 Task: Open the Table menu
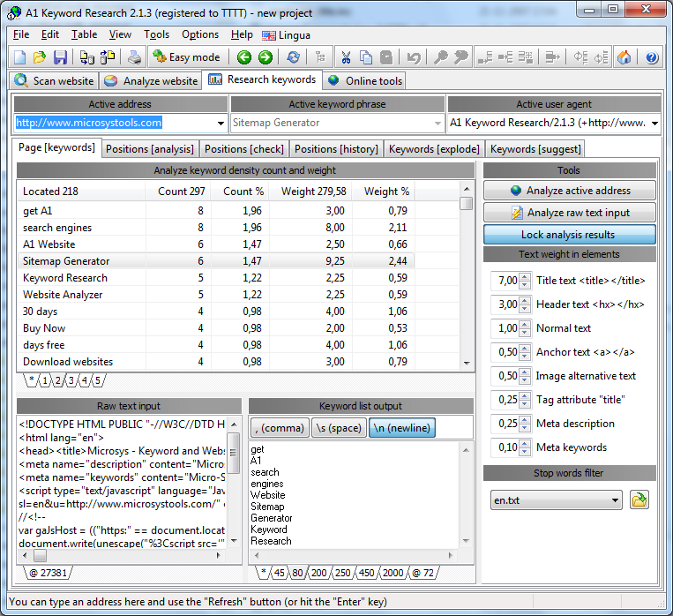(x=84, y=34)
